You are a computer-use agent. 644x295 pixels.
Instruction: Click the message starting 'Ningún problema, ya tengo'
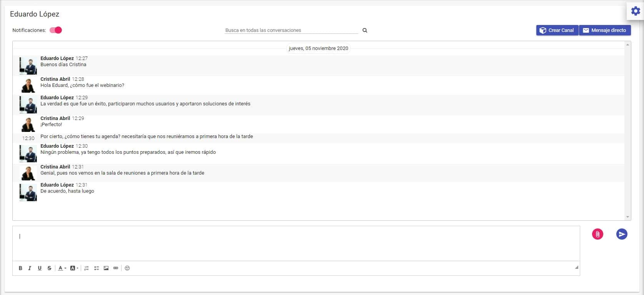tap(128, 152)
